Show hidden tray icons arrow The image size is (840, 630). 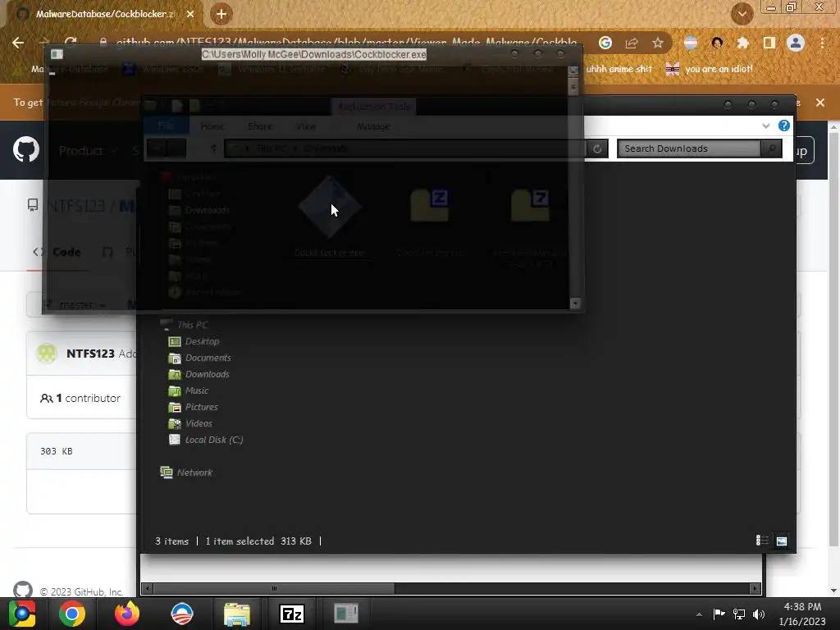pyautogui.click(x=699, y=614)
